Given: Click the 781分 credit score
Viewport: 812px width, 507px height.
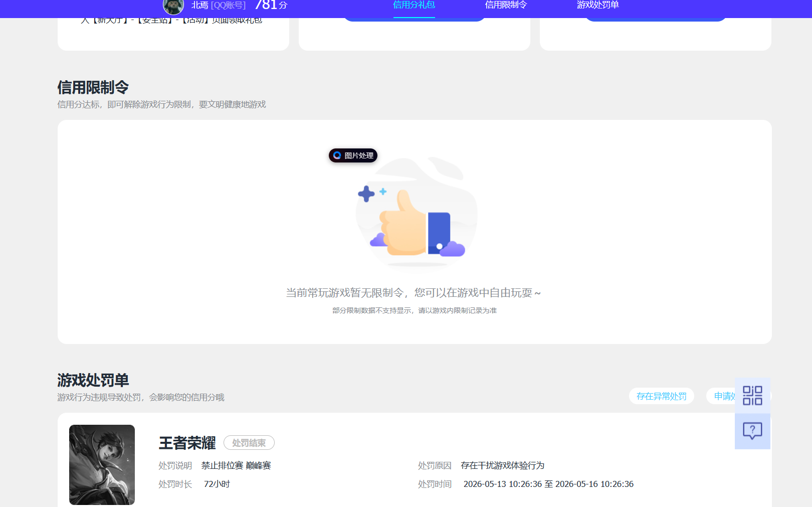Looking at the screenshot, I should click(271, 5).
